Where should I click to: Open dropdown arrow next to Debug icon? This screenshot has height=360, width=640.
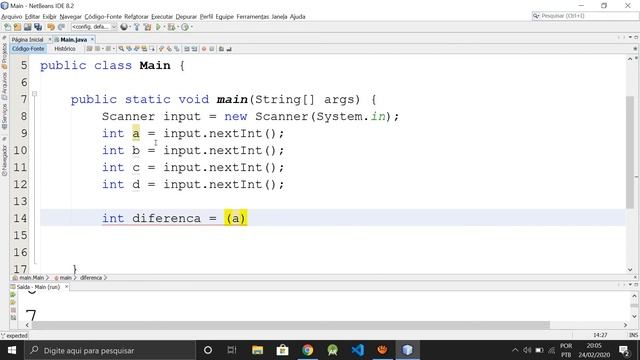[178, 27]
